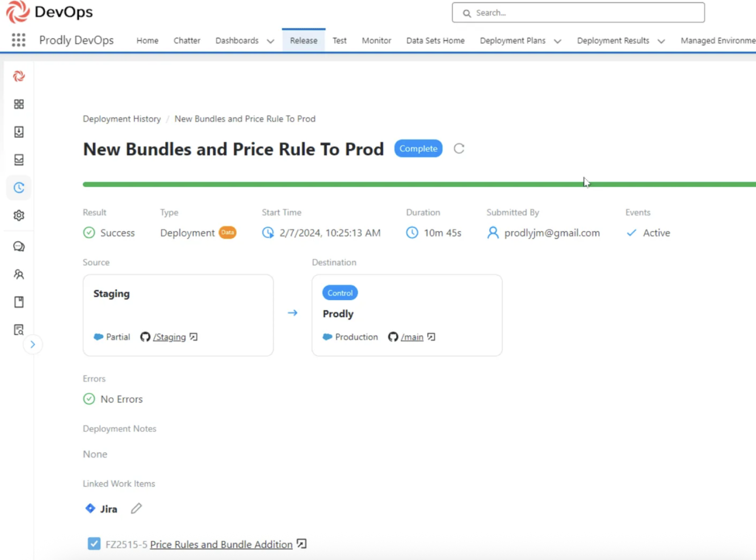The height and width of the screenshot is (560, 756).
Task: Open the document search icon in sidebar
Action: (19, 329)
